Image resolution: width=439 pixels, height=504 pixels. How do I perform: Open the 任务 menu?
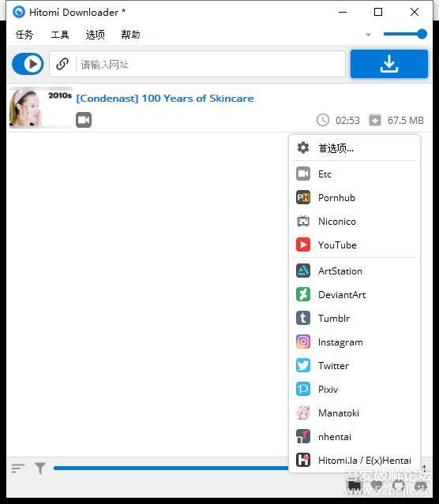pos(24,35)
